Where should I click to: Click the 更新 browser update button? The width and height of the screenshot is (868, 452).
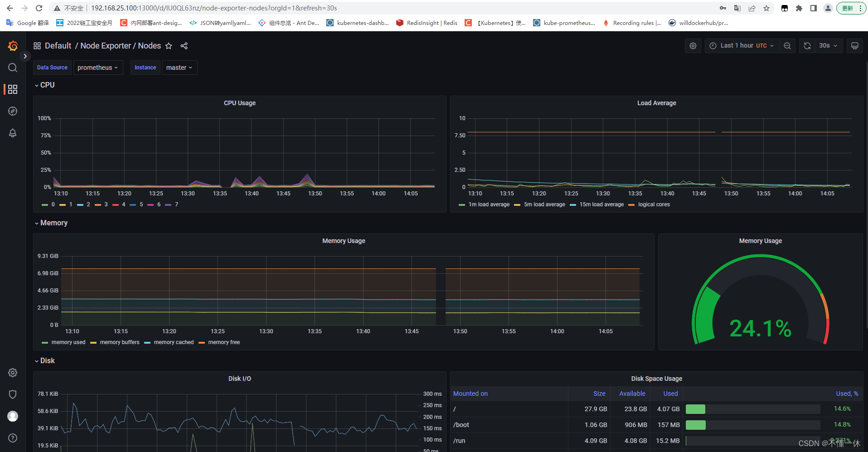851,8
